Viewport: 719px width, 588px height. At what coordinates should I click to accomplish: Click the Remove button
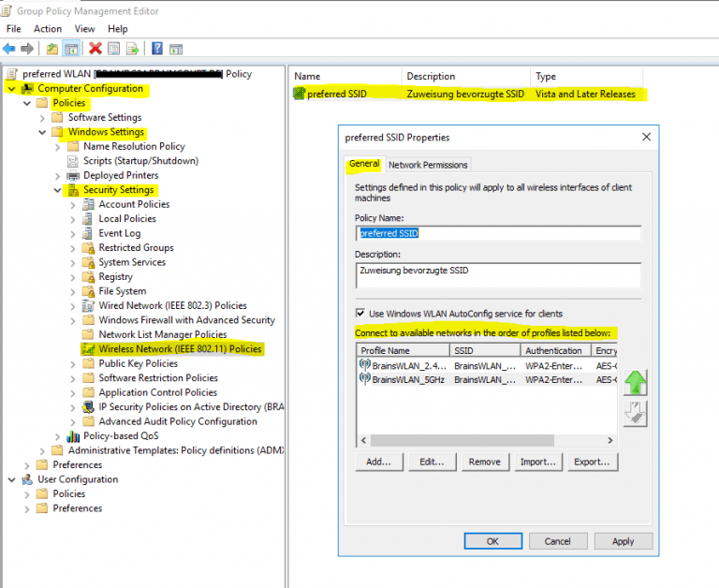(x=485, y=462)
